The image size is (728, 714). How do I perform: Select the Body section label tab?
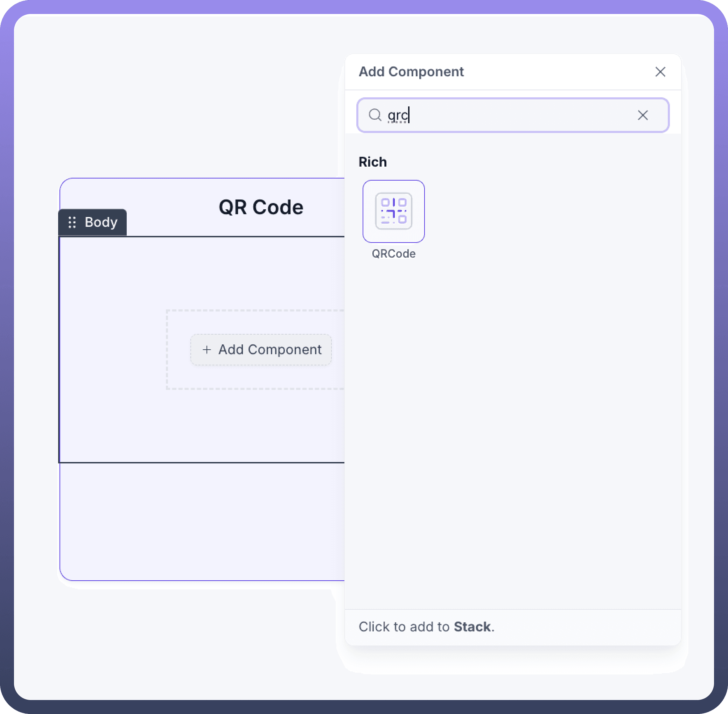(101, 222)
